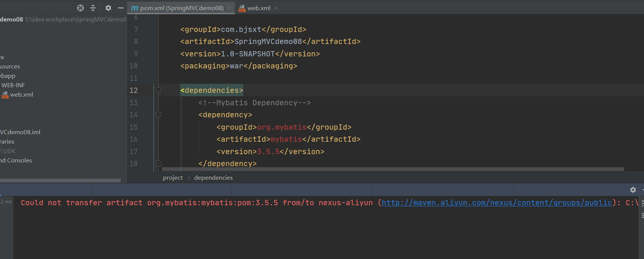
Task: Open project panel settings gear
Action: pyautogui.click(x=108, y=8)
